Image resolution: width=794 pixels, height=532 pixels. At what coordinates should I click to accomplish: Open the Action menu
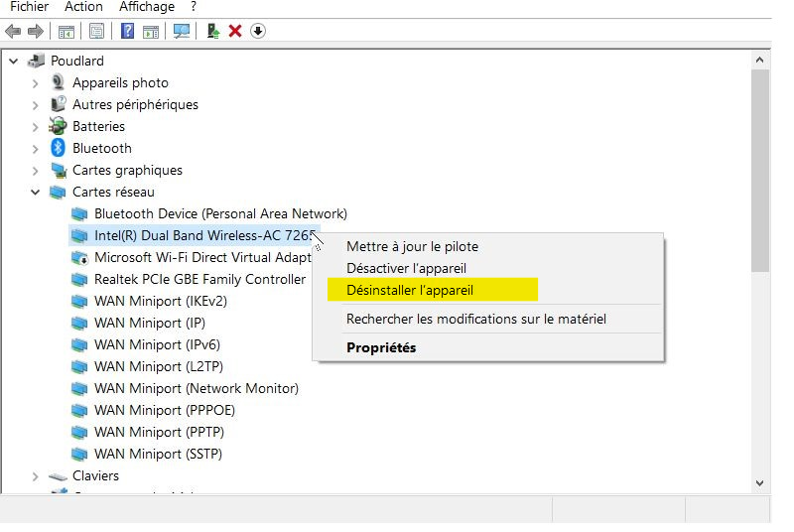tap(83, 7)
